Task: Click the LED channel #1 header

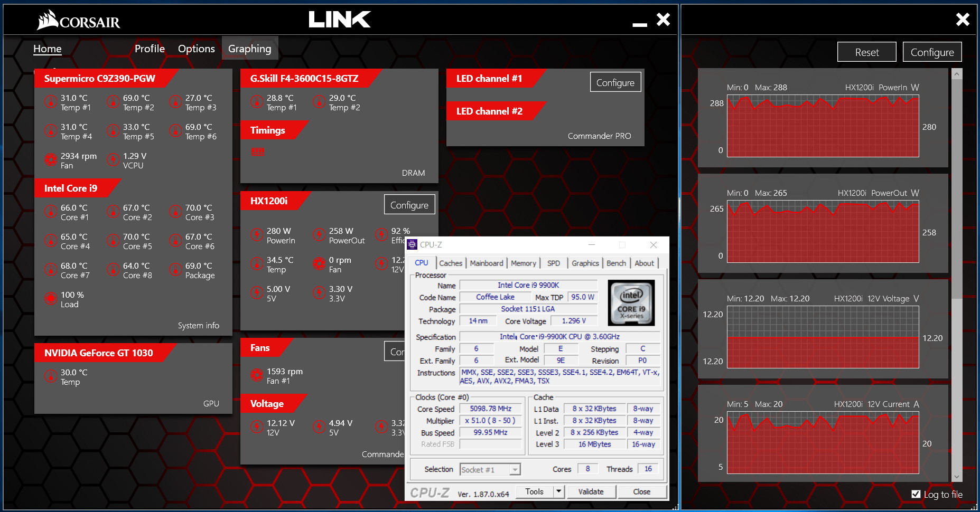Action: point(489,79)
